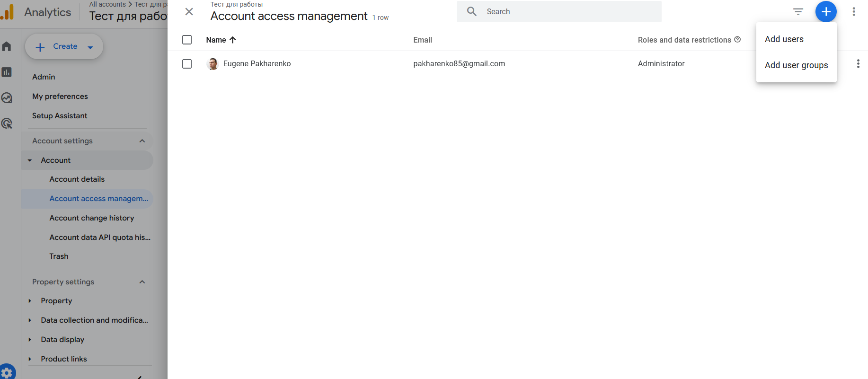Collapse the Account settings section

[x=142, y=141]
